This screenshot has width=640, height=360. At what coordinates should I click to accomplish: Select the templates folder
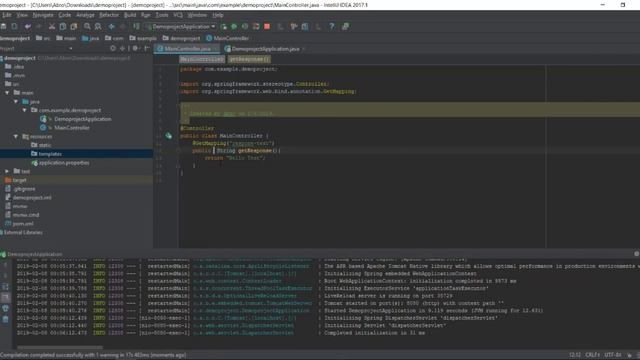(x=47, y=154)
